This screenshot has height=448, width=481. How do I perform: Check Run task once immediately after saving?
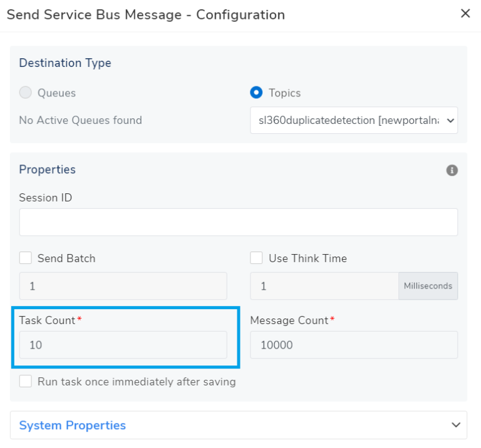point(26,381)
